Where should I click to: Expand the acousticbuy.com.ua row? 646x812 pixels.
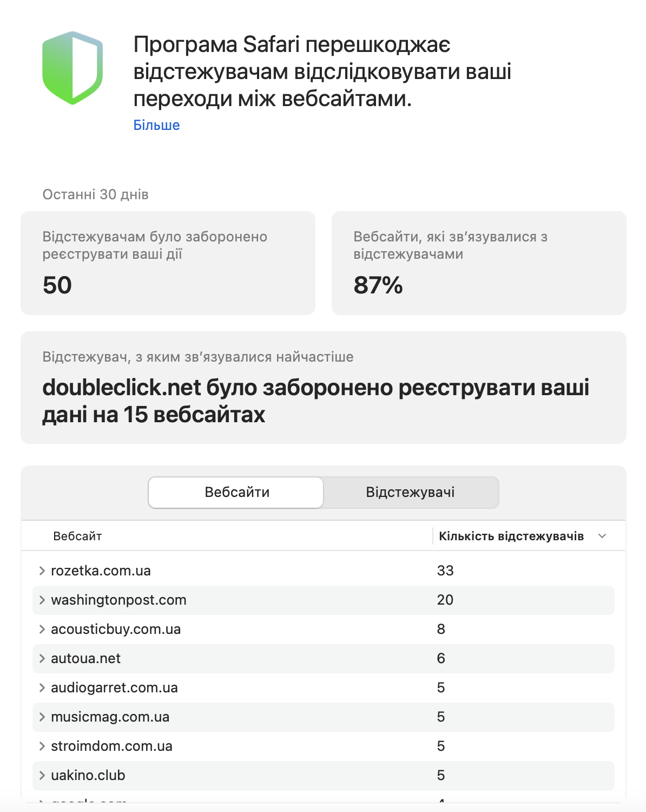tap(42, 629)
